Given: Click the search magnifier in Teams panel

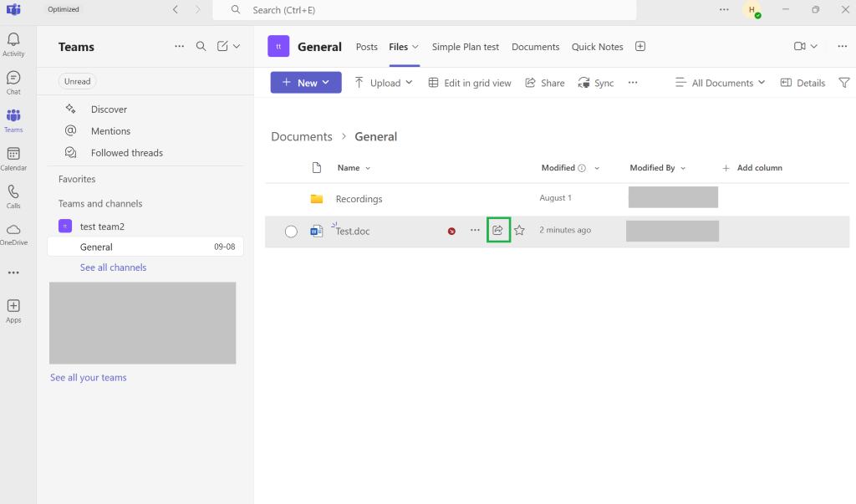Looking at the screenshot, I should [201, 47].
